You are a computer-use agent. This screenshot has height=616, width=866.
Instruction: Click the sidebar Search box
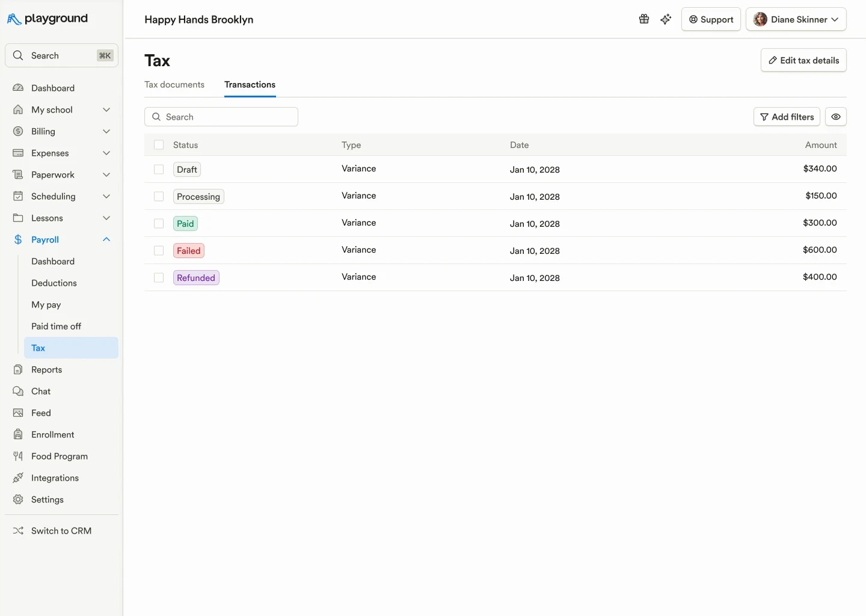(61, 55)
